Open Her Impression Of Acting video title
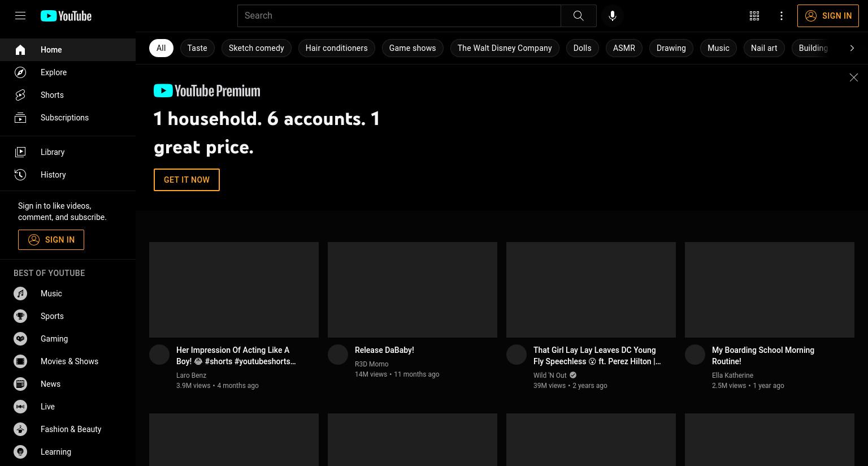This screenshot has height=466, width=868. coord(236,356)
